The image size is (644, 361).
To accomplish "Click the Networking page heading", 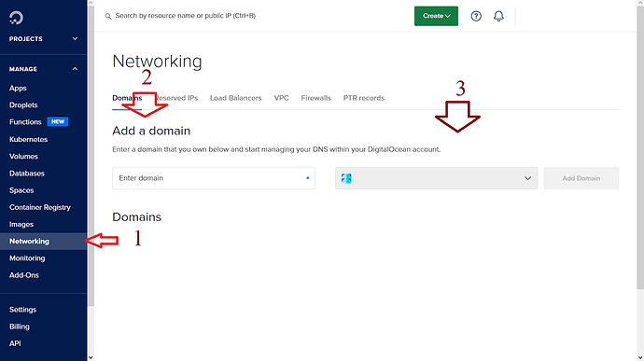I will (x=158, y=62).
